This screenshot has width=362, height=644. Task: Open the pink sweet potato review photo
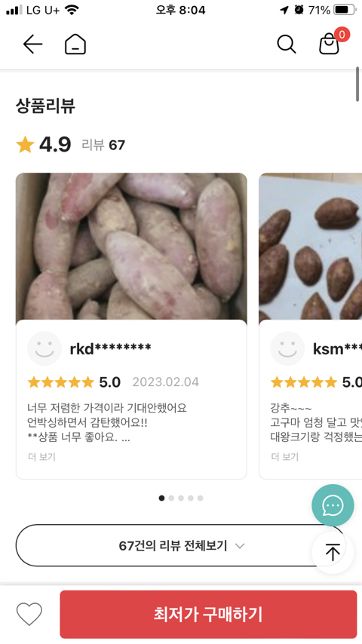pos(131,247)
